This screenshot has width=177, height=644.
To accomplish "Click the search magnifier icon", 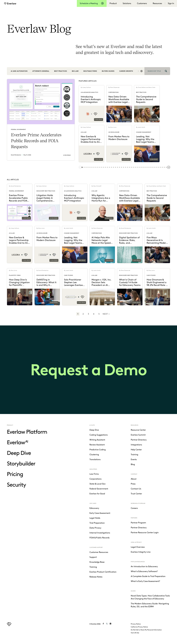I will 166,71.
